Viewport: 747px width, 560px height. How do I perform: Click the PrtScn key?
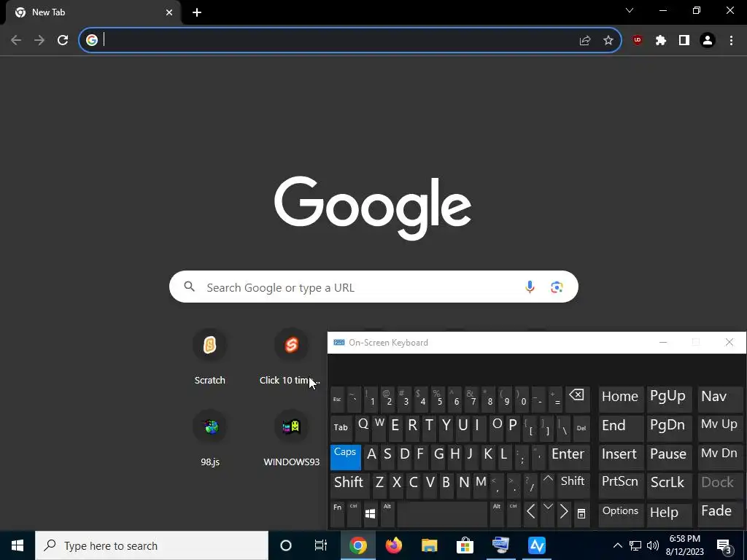click(x=620, y=485)
